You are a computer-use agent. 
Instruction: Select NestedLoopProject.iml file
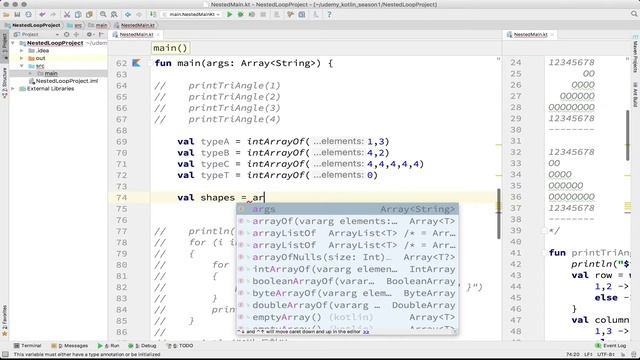point(64,81)
